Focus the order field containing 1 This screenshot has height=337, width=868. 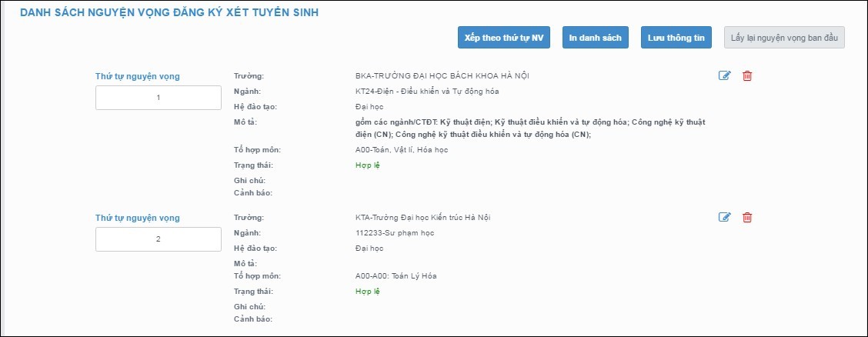159,98
